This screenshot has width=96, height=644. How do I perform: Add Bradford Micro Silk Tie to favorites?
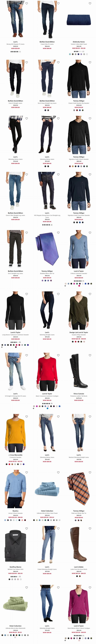coord(58,233)
